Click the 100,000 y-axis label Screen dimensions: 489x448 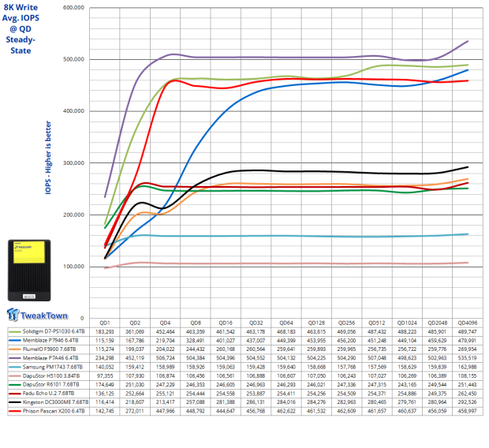click(x=73, y=267)
